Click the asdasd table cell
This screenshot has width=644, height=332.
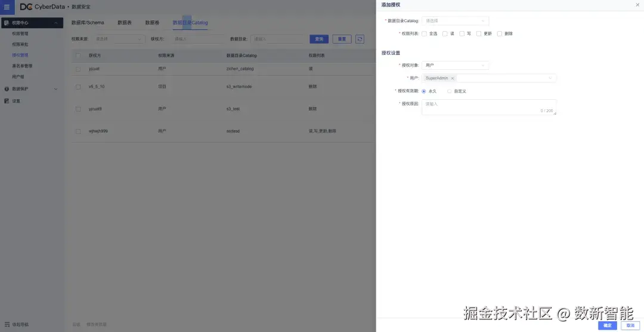[x=233, y=131]
